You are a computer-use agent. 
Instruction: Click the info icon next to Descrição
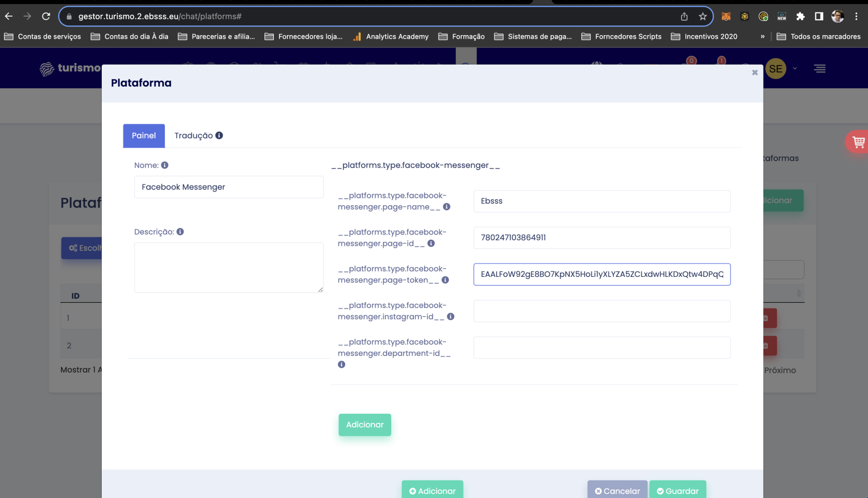tap(180, 232)
